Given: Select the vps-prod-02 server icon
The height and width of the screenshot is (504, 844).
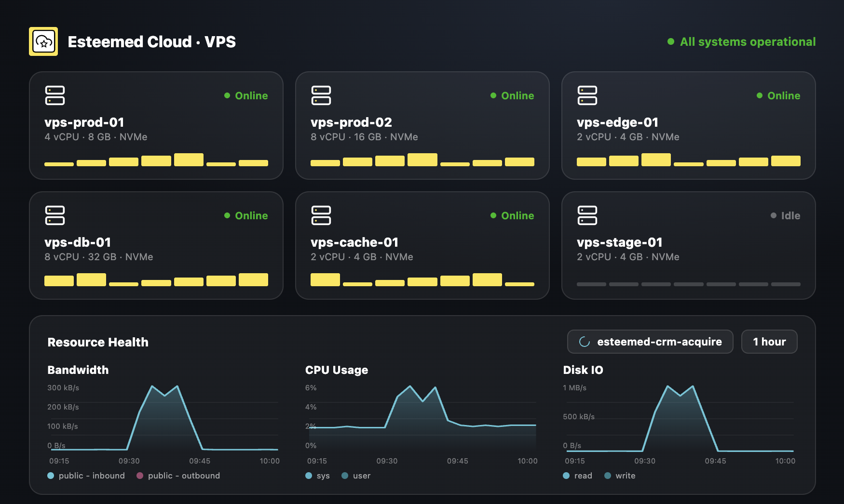Looking at the screenshot, I should click(x=321, y=95).
